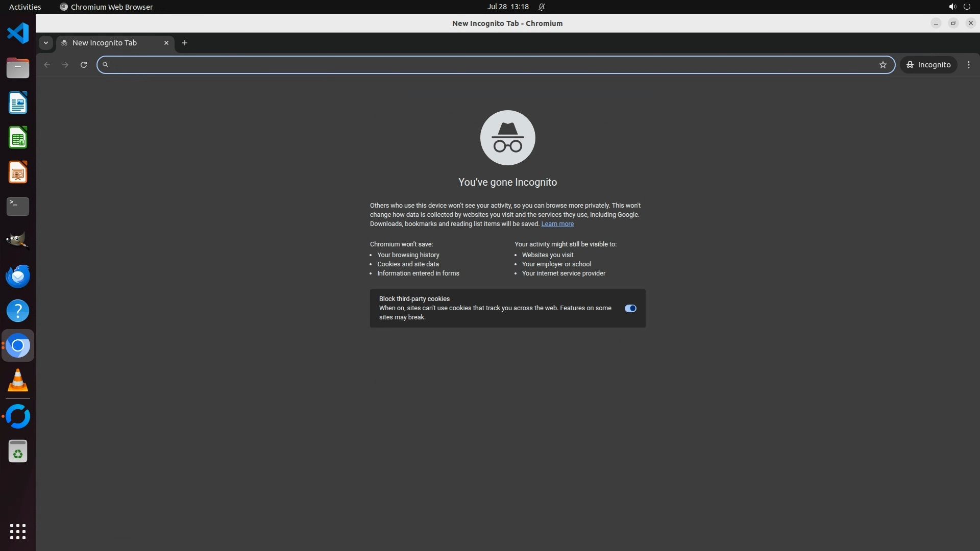Select the New Incognito Tab tab

(x=105, y=43)
